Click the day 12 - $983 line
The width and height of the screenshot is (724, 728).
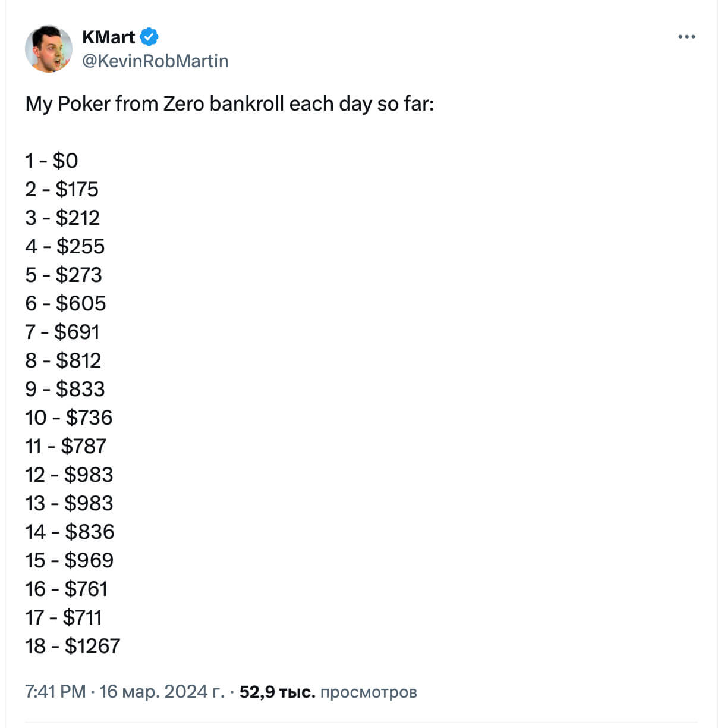coord(69,475)
